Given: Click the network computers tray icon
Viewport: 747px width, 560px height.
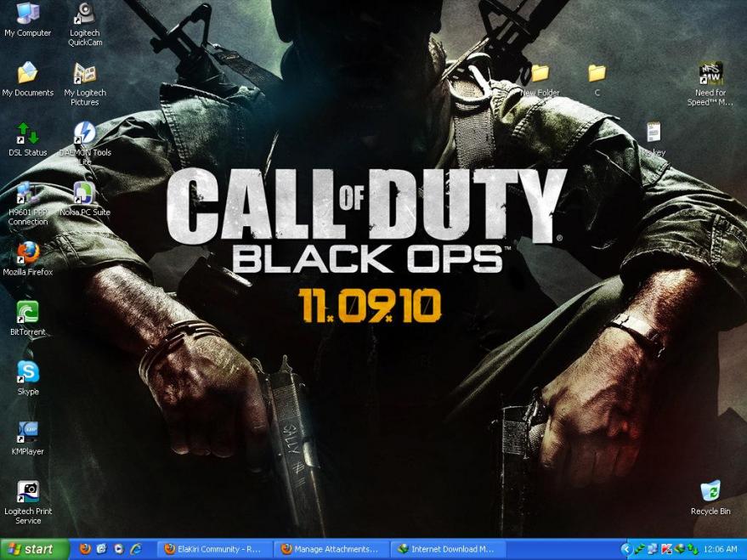Looking at the screenshot, I should click(654, 549).
